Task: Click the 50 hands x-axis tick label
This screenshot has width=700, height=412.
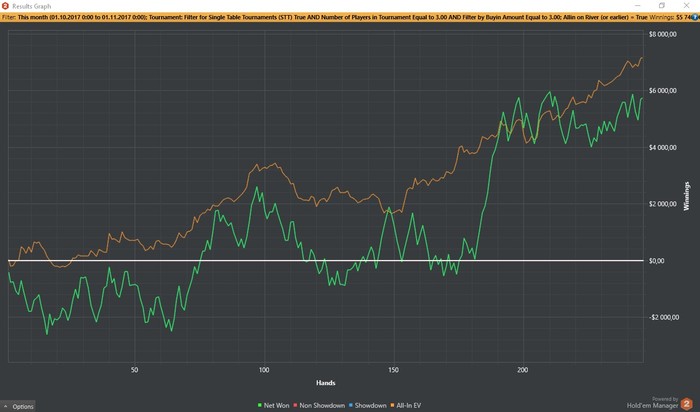Action: tap(134, 370)
